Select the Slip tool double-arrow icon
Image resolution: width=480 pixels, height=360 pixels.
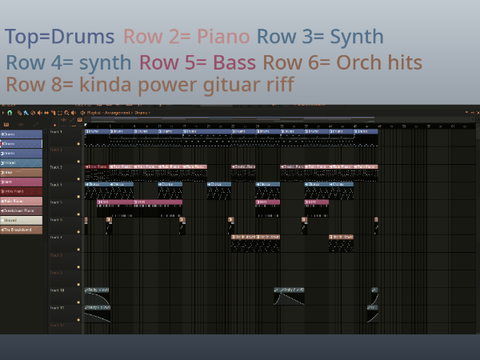click(x=46, y=113)
